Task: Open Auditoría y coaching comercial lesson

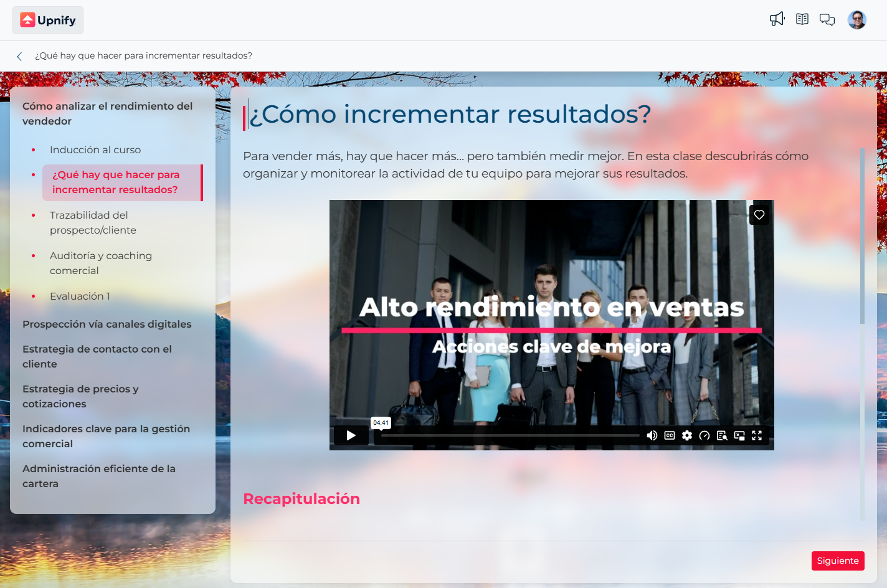Action: 101,263
